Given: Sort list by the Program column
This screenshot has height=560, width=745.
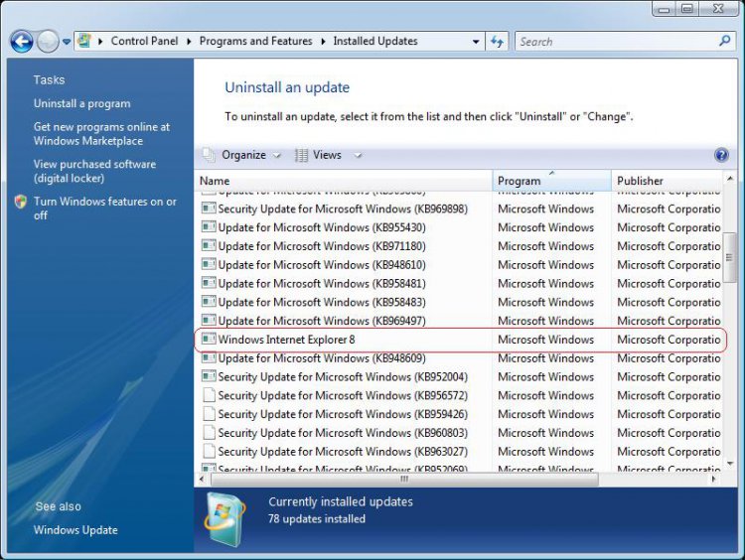Looking at the screenshot, I should [552, 181].
